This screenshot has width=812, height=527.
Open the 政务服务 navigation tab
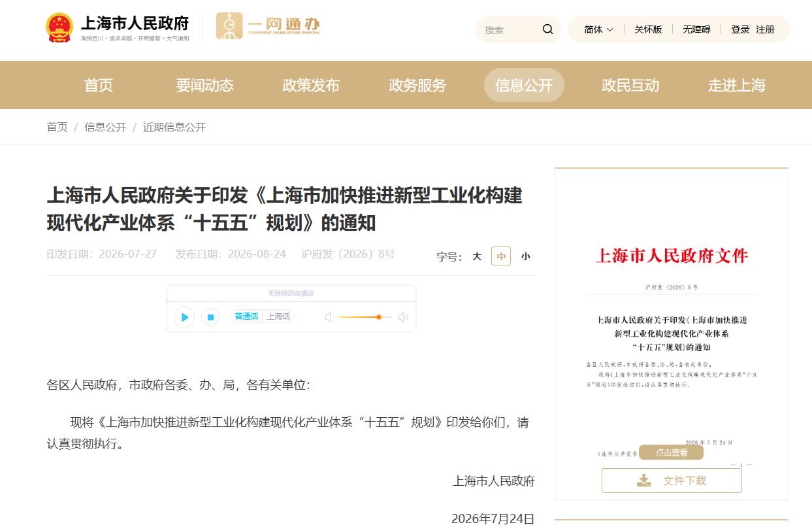(x=417, y=85)
